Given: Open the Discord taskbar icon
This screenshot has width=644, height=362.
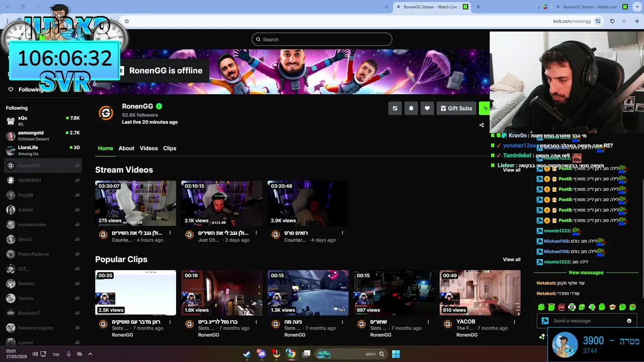Looking at the screenshot, I should pyautogui.click(x=262, y=354).
